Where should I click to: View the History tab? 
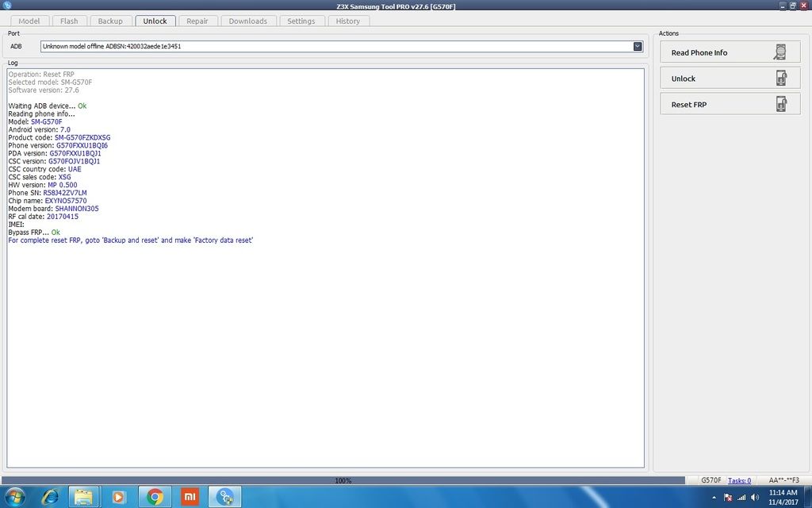(347, 21)
